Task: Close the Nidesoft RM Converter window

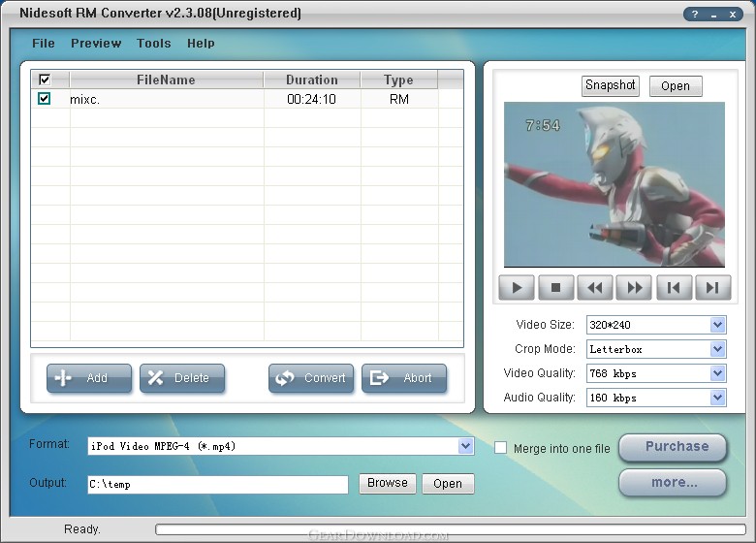Action: point(733,15)
